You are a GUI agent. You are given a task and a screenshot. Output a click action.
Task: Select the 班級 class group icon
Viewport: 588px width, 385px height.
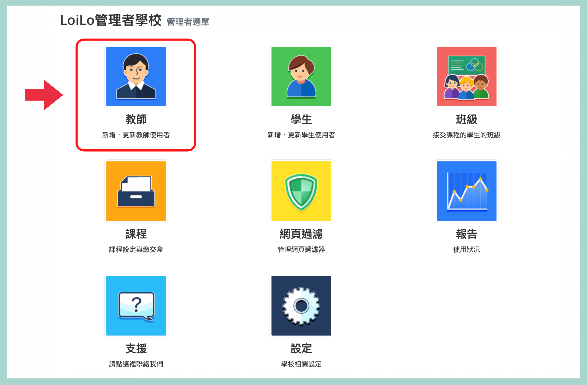466,76
